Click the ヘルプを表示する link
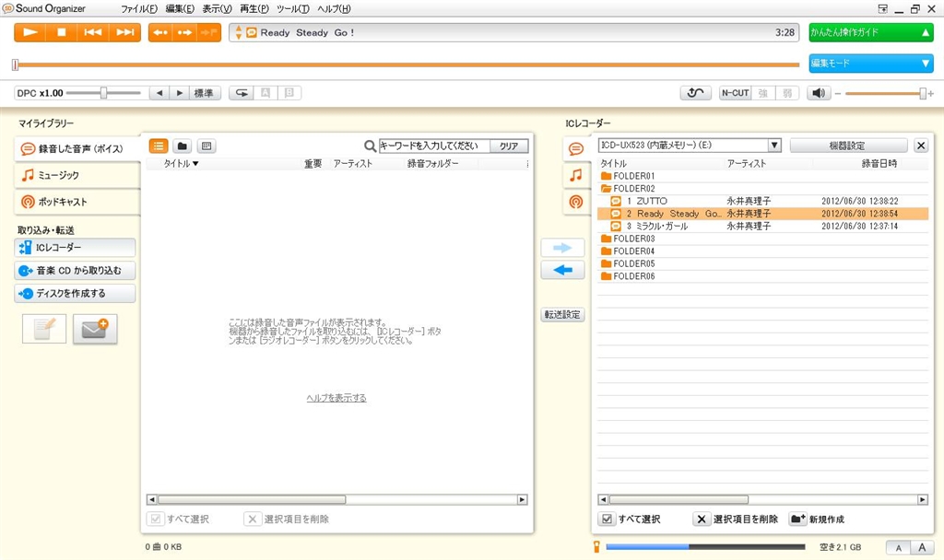This screenshot has width=944, height=560. click(336, 398)
